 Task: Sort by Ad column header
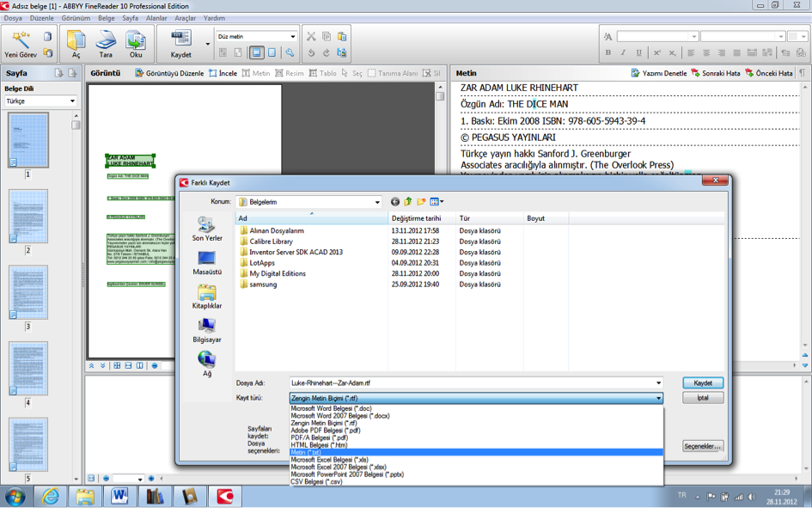point(312,218)
